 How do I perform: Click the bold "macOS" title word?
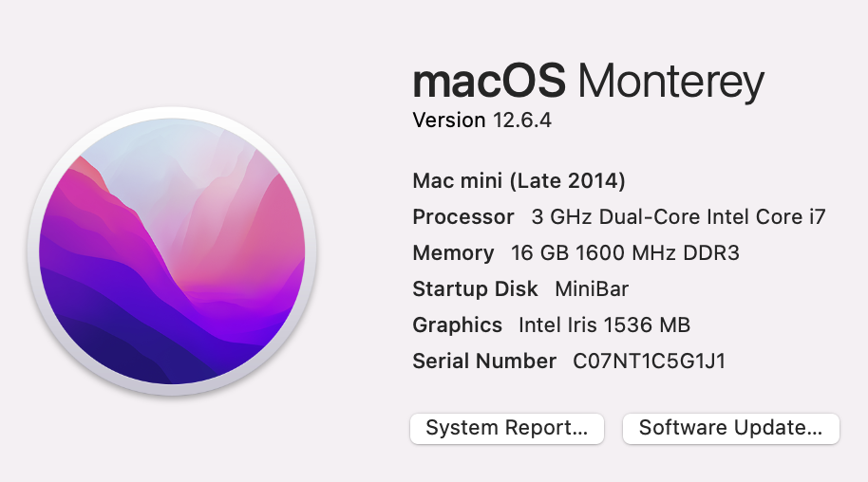point(489,82)
